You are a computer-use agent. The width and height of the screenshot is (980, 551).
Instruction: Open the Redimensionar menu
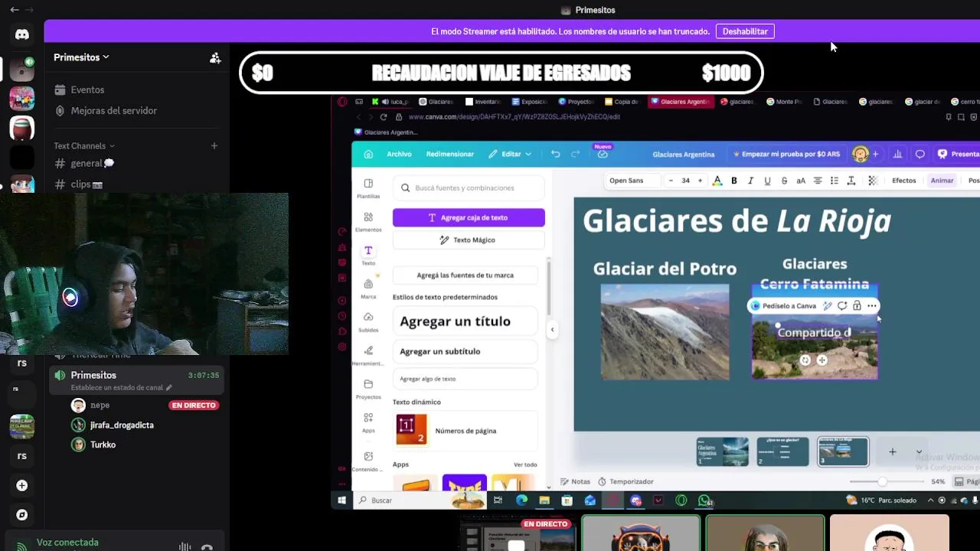coord(450,154)
